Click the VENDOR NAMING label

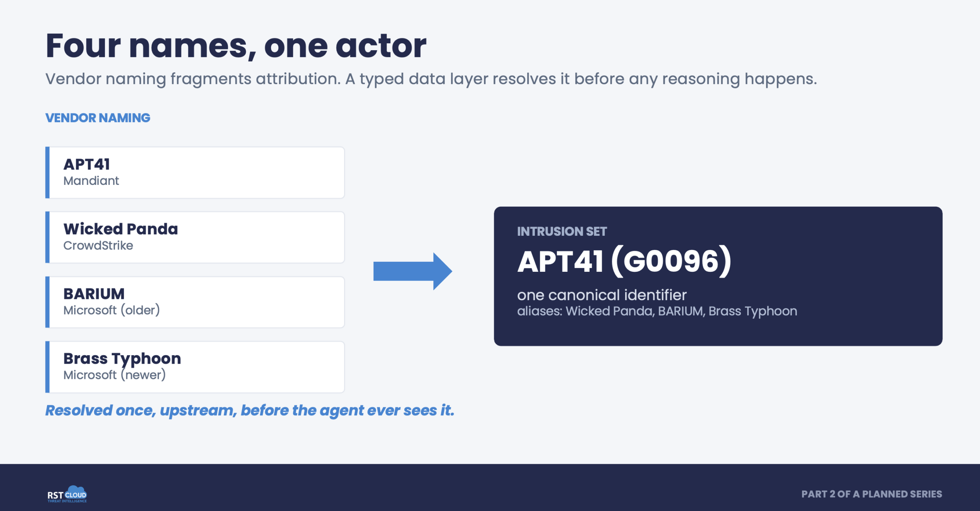tap(98, 118)
